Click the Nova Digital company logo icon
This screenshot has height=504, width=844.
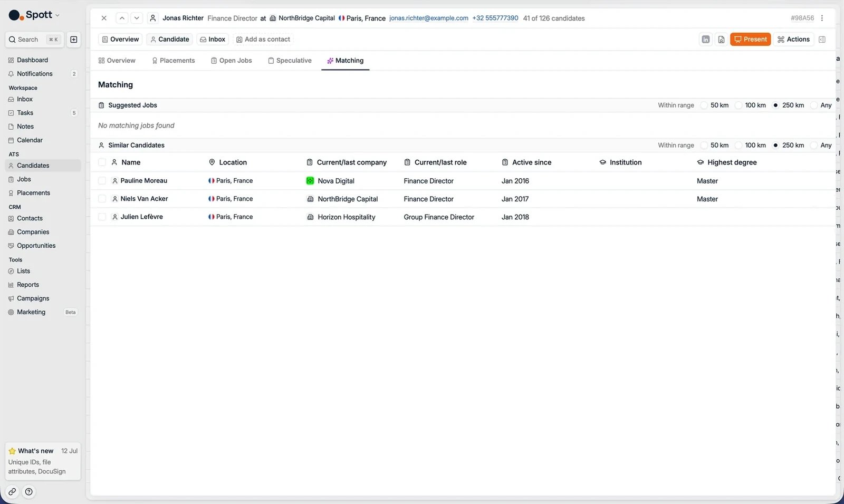pyautogui.click(x=310, y=181)
